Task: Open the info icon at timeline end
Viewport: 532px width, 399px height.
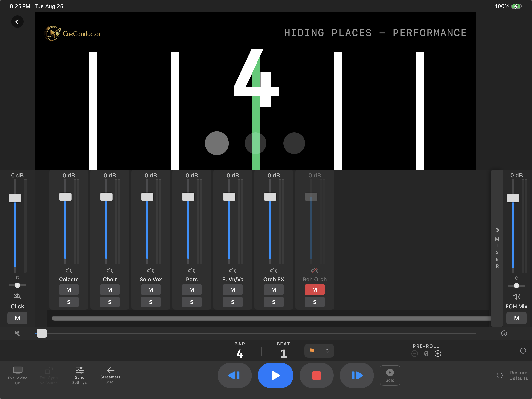Action: 504,333
